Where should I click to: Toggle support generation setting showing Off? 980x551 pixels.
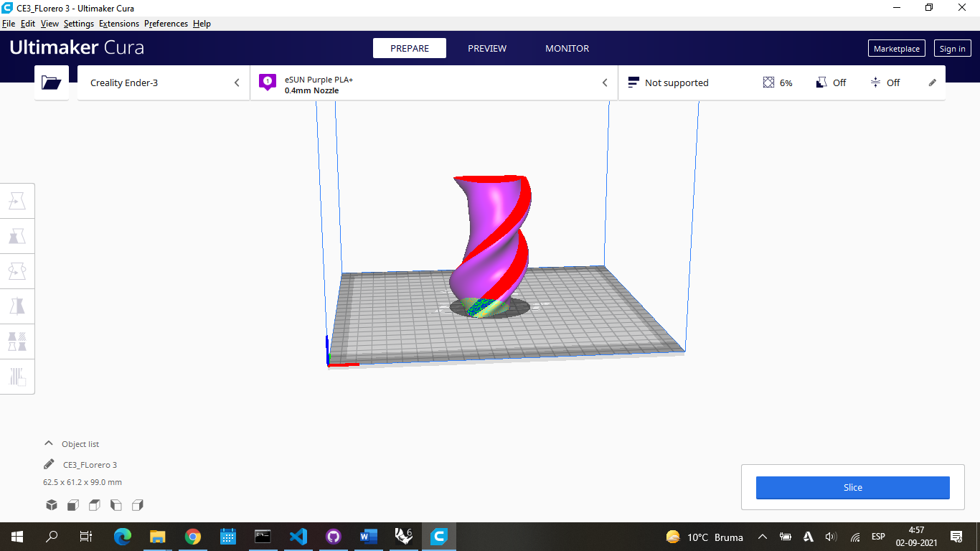(831, 83)
